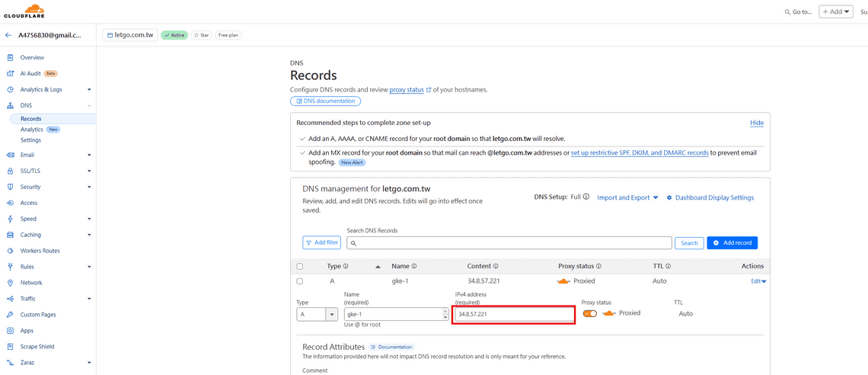Click the Add filter button
The height and width of the screenshot is (375, 868).
321,242
